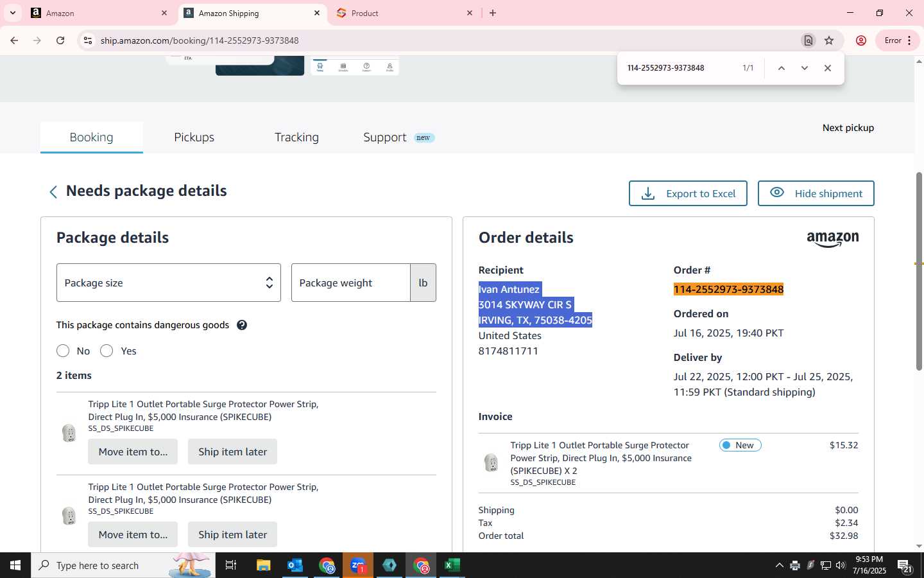Select Yes for dangerous goods
The width and height of the screenshot is (924, 578).
pyautogui.click(x=107, y=351)
